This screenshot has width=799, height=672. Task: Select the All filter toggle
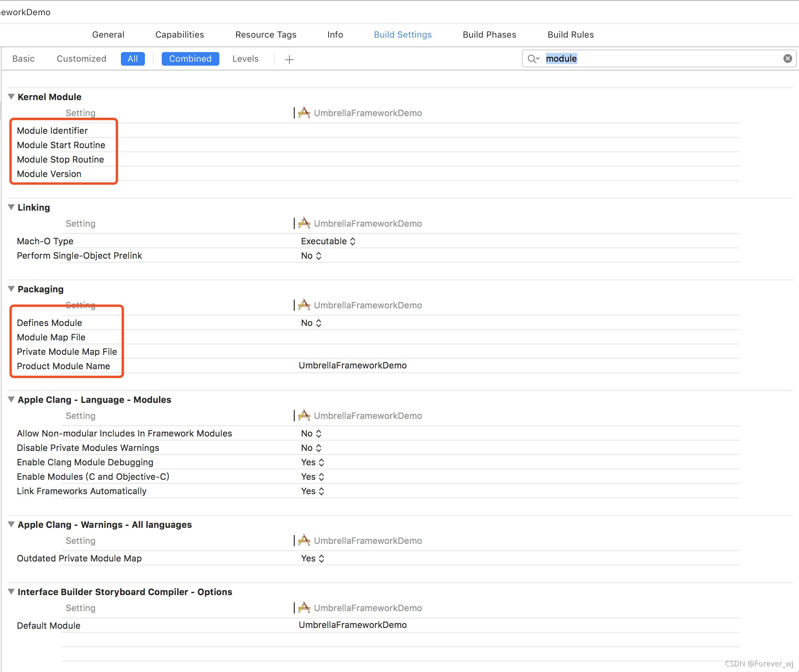point(132,59)
